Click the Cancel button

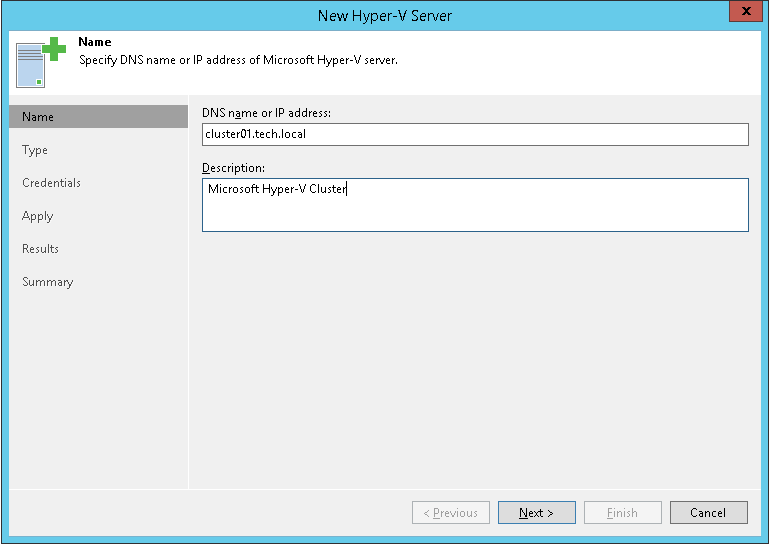709,513
